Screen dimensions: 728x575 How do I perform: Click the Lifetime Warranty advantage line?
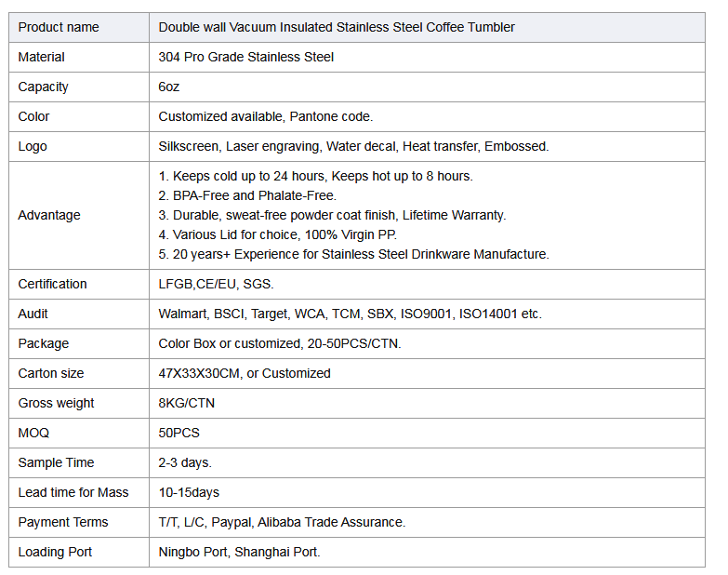coord(333,215)
